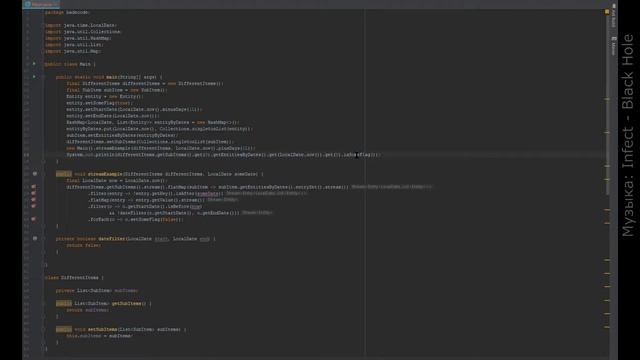This screenshot has height=360, width=640.
Task: Click 'this.subItems = subItems;' line
Action: (x=100, y=336)
